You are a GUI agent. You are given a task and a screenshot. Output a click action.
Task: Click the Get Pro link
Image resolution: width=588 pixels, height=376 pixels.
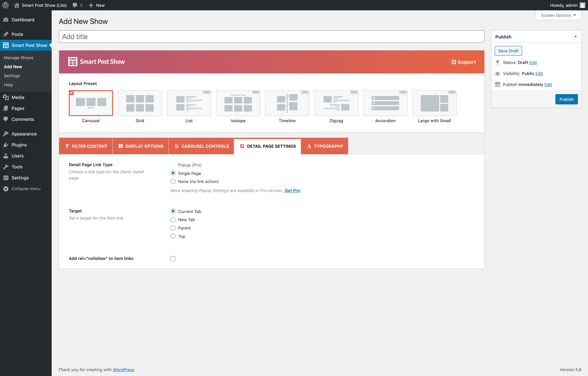[292, 190]
